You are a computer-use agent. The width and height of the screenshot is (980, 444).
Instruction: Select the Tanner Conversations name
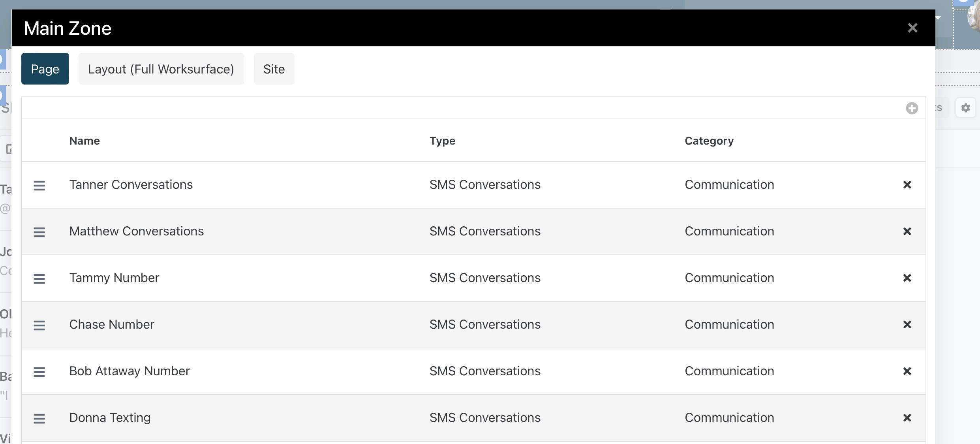(x=131, y=184)
